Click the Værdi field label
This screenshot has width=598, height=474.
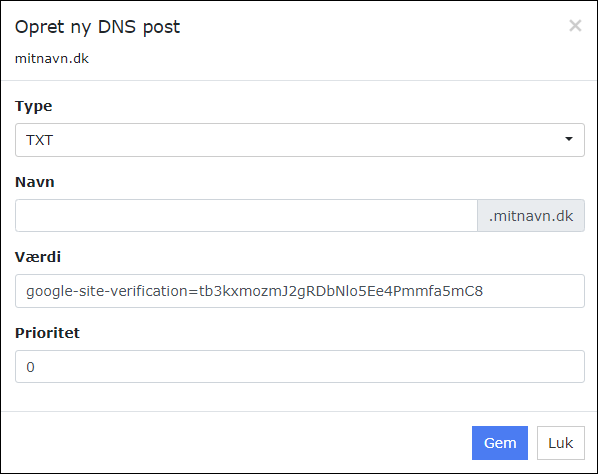pos(38,257)
